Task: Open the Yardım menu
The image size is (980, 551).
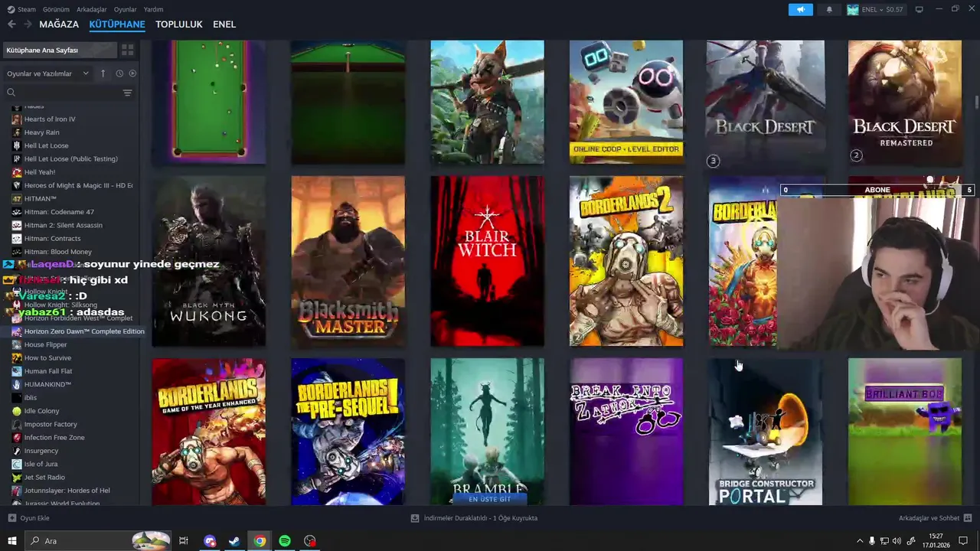Action: (x=153, y=9)
